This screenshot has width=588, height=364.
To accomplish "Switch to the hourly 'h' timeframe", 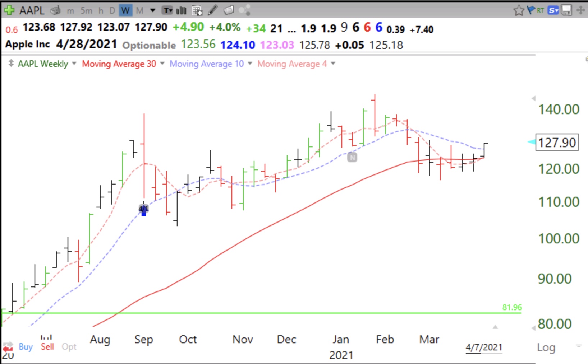I will [101, 10].
